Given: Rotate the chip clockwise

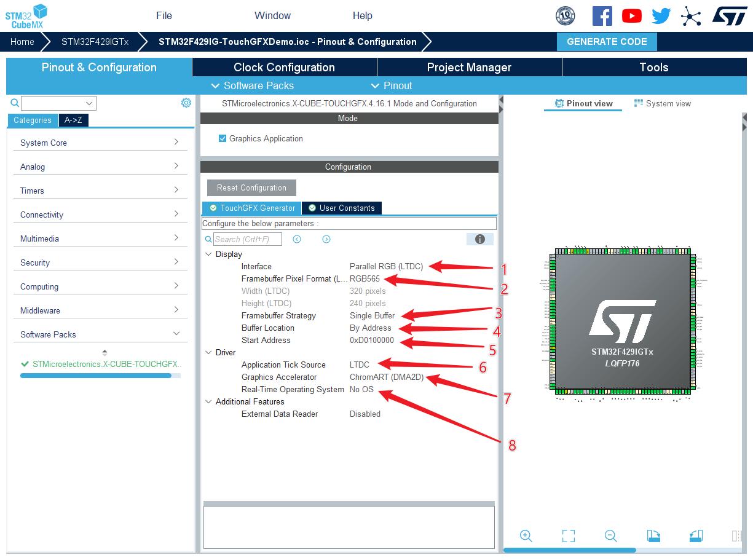Looking at the screenshot, I should pyautogui.click(x=653, y=536).
